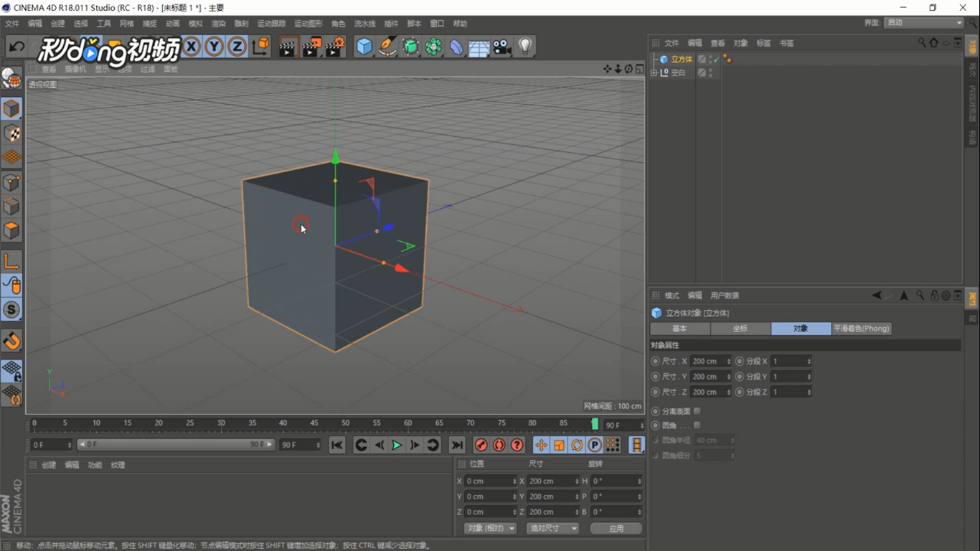Open material manager 纹理 menu
Viewport: 980px width, 551px height.
(118, 465)
